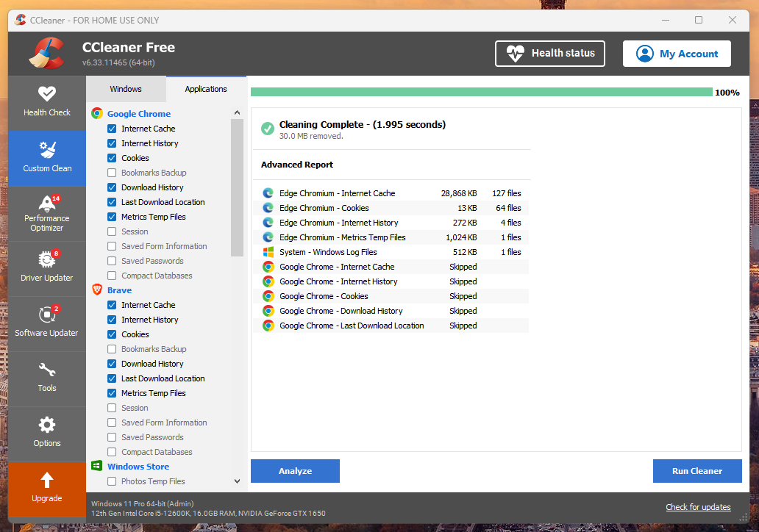The image size is (759, 532).
Task: Open Performance Optimizer from the sidebar
Action: pyautogui.click(x=47, y=213)
